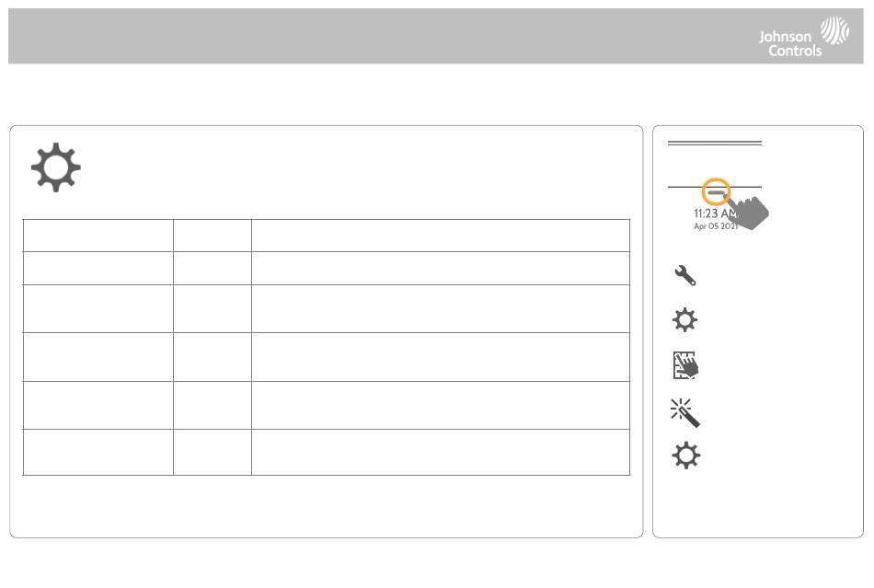Select the Apr 05 2021 date text
The height and width of the screenshot is (588, 874).
click(716, 226)
